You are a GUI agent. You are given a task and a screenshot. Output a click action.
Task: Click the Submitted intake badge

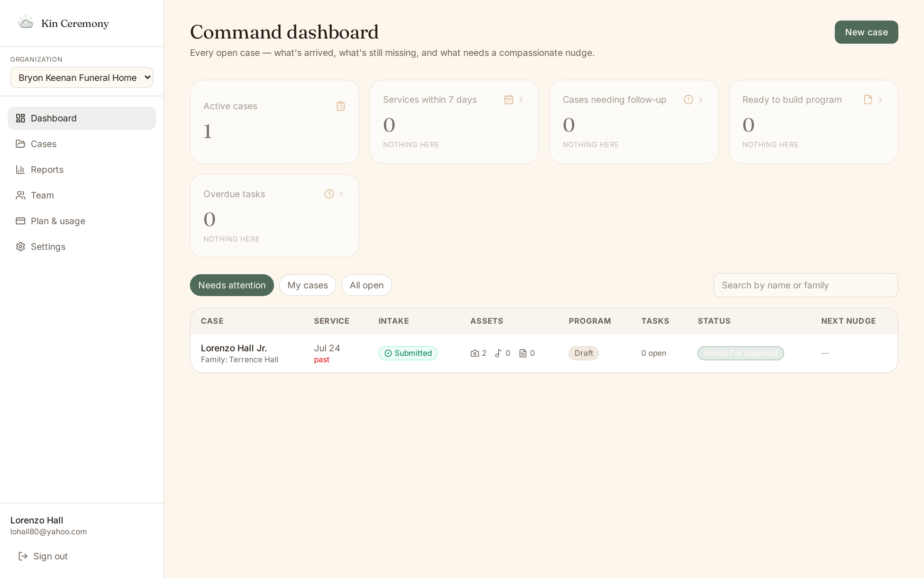point(408,353)
